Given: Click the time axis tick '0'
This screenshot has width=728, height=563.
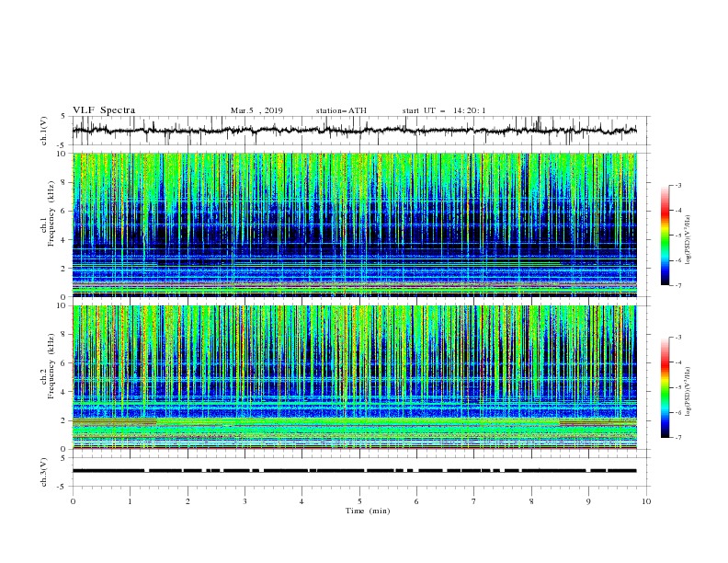Looking at the screenshot, I should [x=73, y=501].
